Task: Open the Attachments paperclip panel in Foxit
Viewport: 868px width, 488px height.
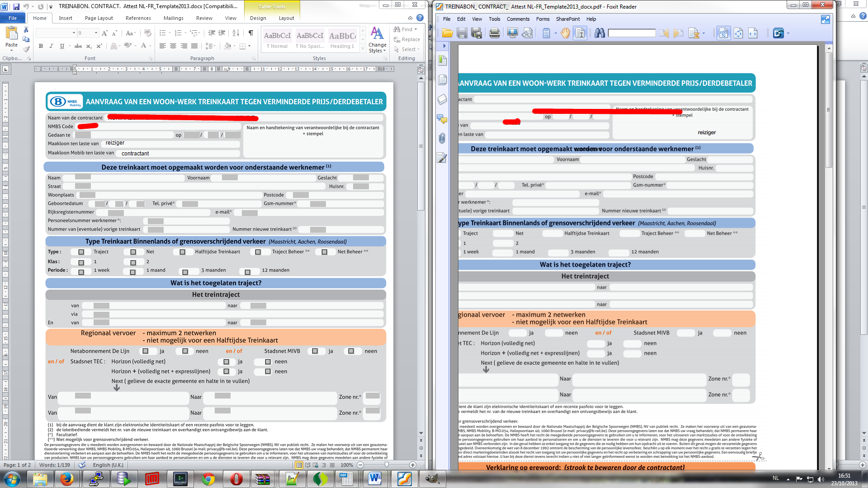Action: [442, 138]
